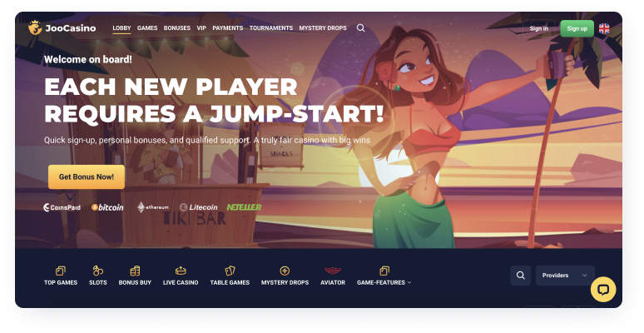Open the Games menu item

[x=147, y=28]
